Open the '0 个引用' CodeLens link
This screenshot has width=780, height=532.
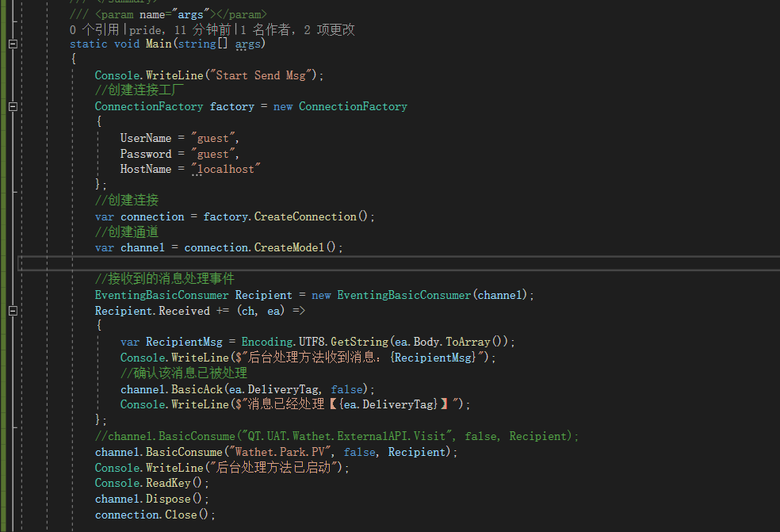click(94, 30)
